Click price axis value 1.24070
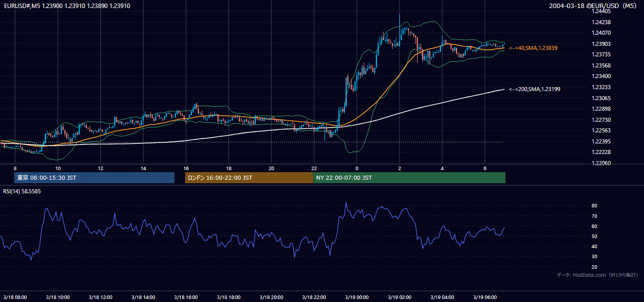The image size is (644, 302). (x=601, y=33)
